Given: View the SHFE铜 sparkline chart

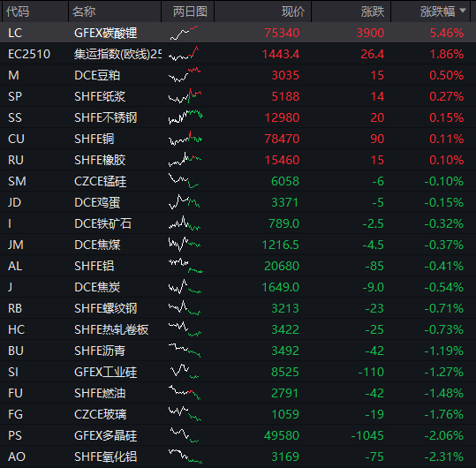Looking at the screenshot, I should point(185,139).
